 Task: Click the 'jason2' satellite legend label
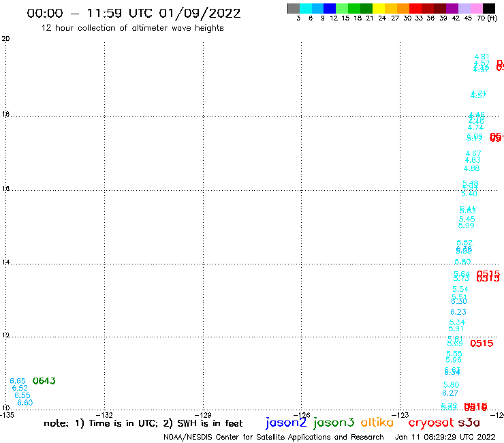(286, 423)
